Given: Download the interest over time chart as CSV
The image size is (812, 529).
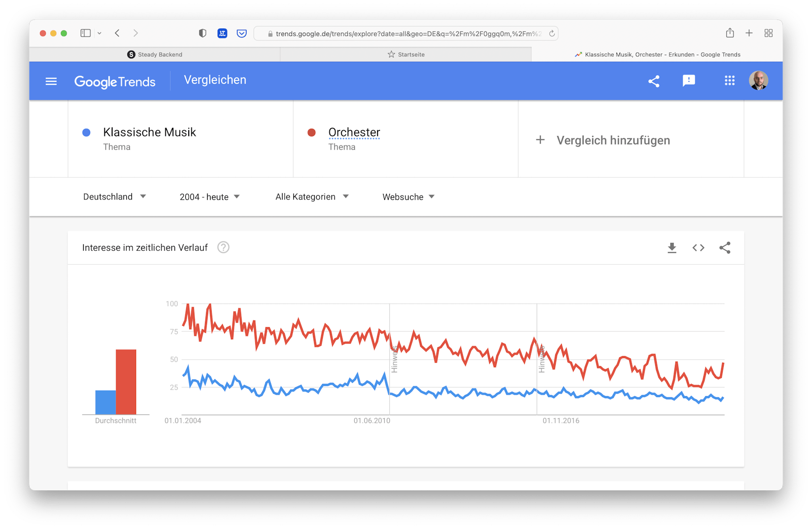Looking at the screenshot, I should coord(672,248).
